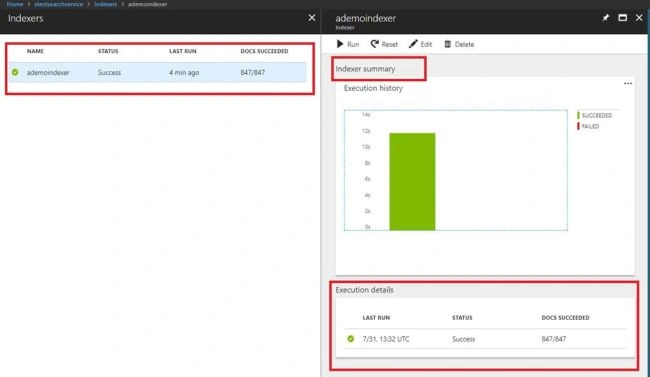Screen dimensions: 650x377
Task: Click DOCS SUCCEEDED header in Execution details
Action: pos(565,318)
